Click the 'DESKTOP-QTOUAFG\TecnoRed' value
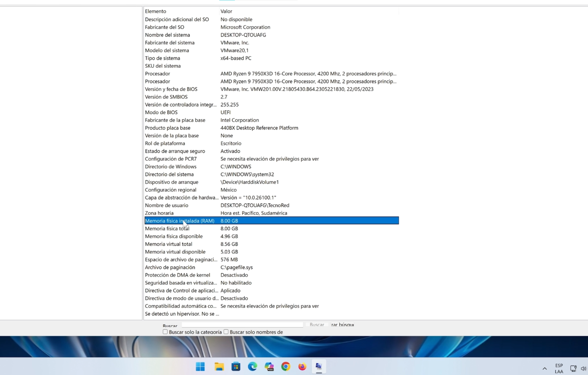 click(255, 205)
